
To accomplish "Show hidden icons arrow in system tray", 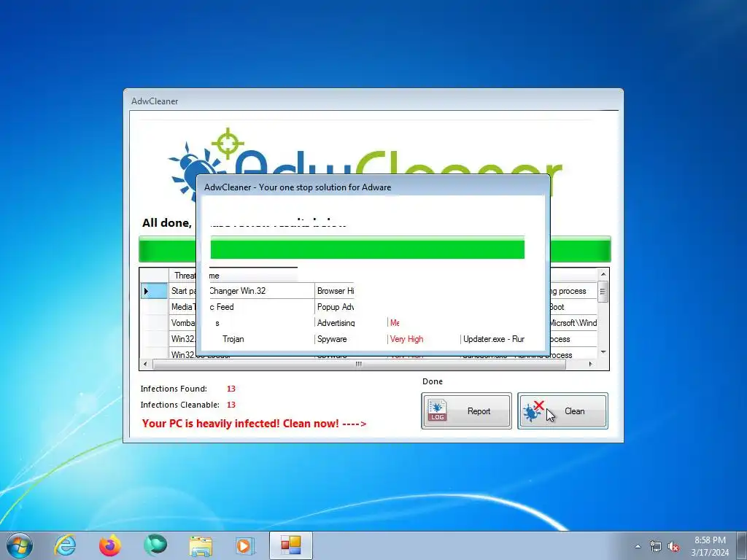I will coord(638,546).
